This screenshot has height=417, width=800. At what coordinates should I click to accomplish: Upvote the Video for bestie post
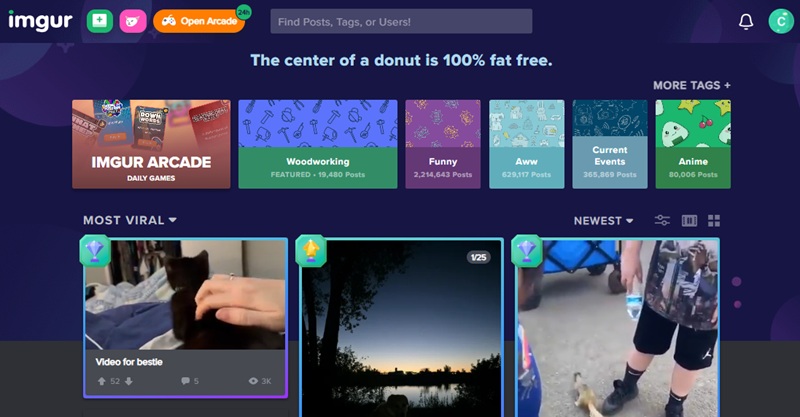pyautogui.click(x=102, y=381)
